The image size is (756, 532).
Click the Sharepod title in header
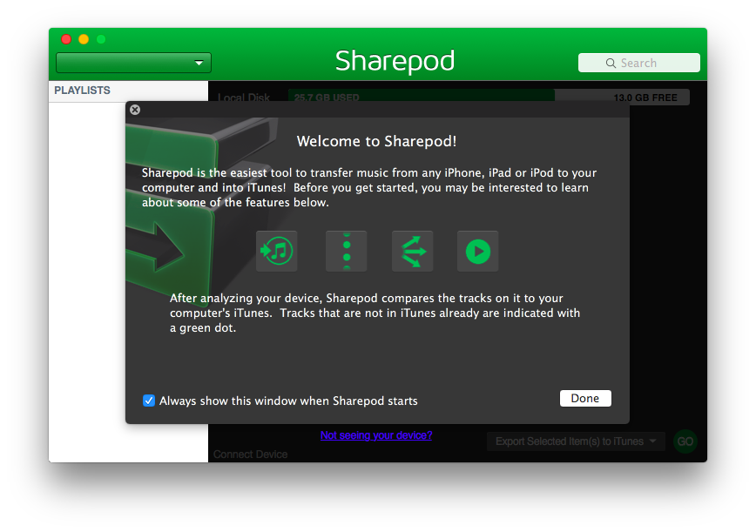click(395, 61)
